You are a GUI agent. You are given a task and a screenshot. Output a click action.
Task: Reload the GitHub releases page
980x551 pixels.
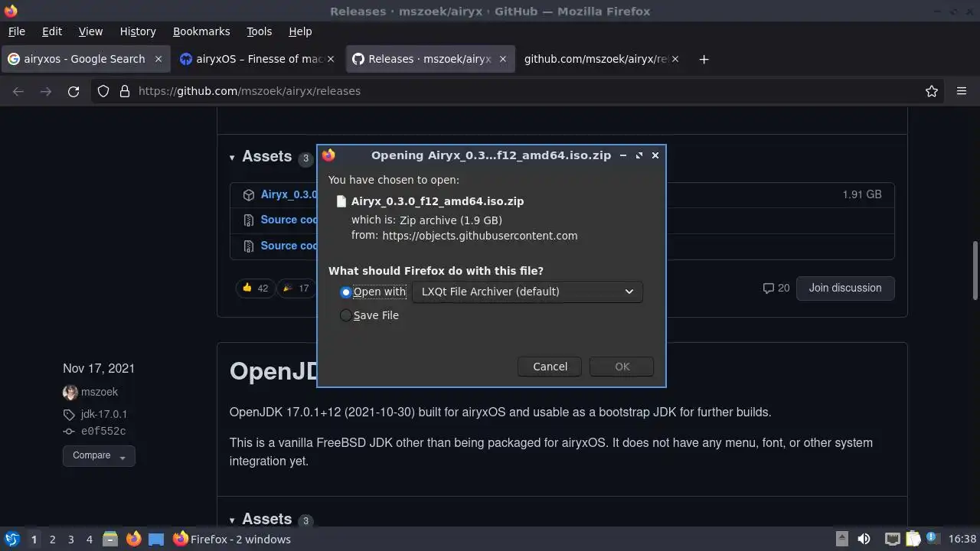pyautogui.click(x=73, y=91)
